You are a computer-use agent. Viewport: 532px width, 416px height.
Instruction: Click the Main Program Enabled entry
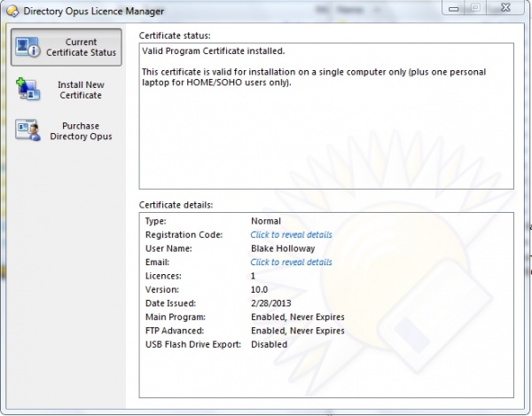[297, 318]
